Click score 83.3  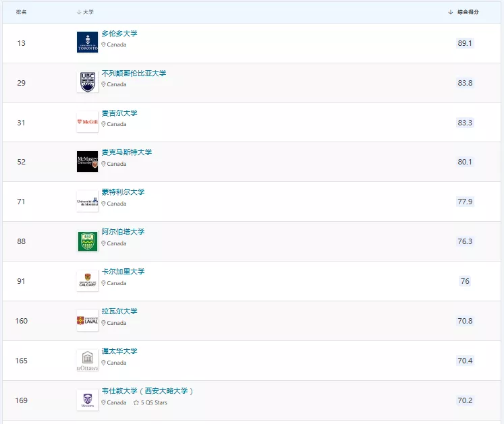(465, 123)
